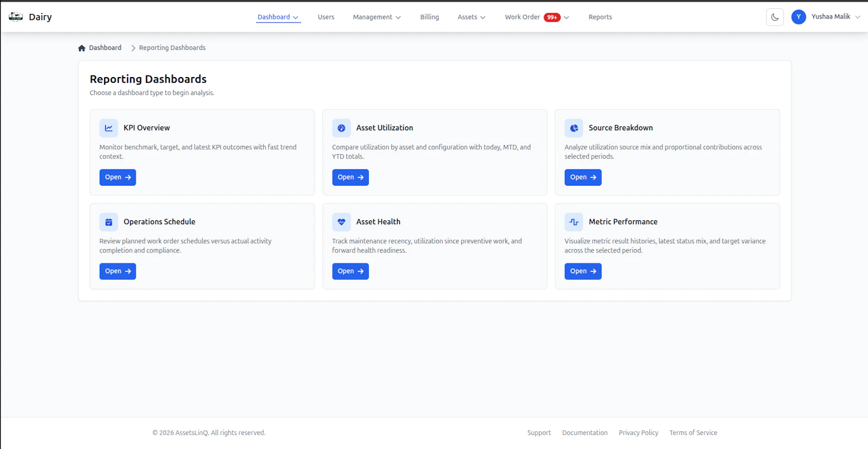Image resolution: width=868 pixels, height=449 pixels.
Task: Click the Work Order 99+ red badge
Action: coord(552,17)
